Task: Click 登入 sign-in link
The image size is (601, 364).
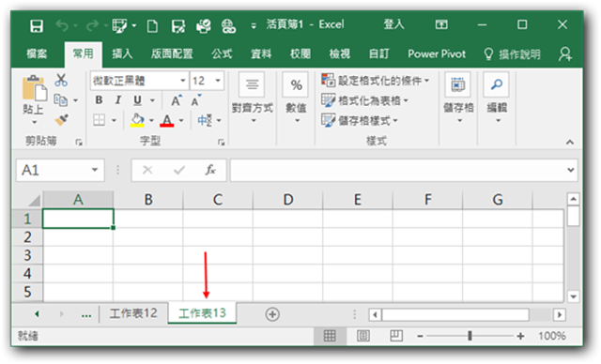Action: tap(393, 24)
